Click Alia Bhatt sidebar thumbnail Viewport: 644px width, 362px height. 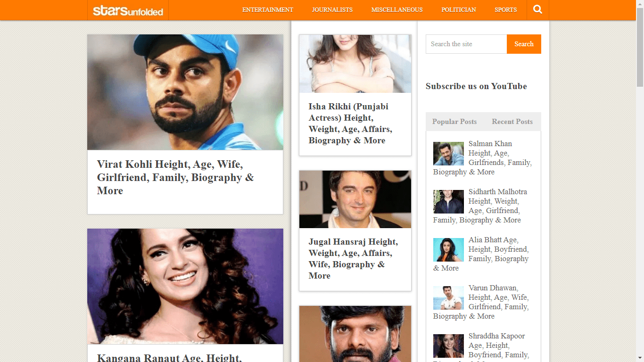448,250
